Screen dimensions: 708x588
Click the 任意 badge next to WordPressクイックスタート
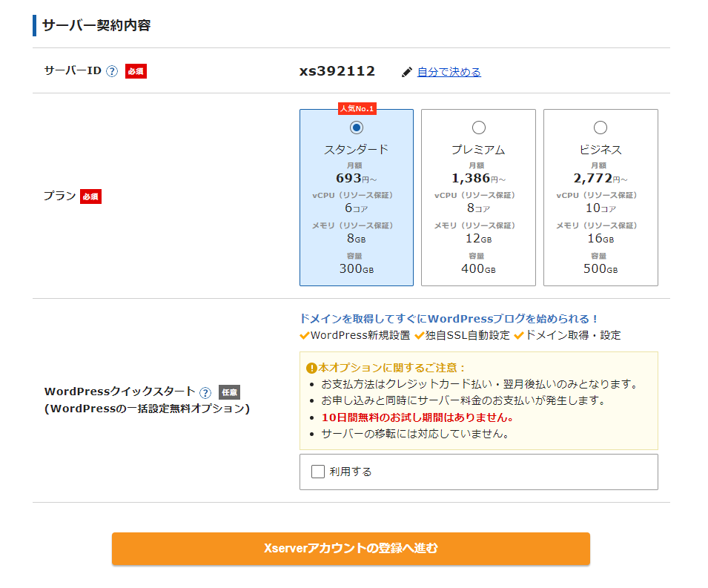[x=229, y=392]
